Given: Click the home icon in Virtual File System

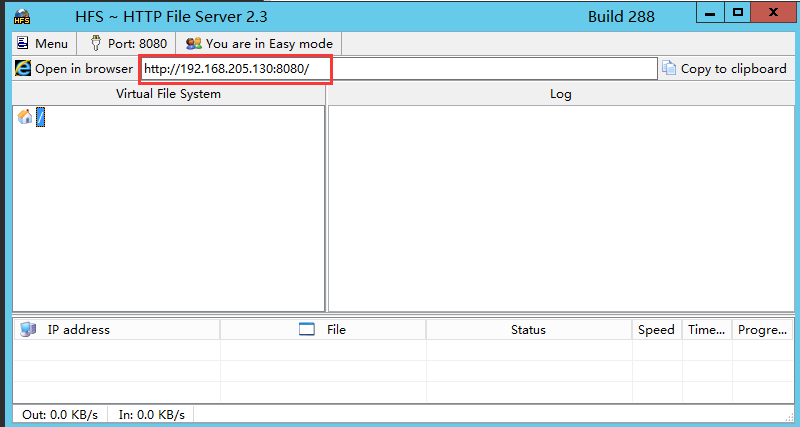Looking at the screenshot, I should (24, 117).
